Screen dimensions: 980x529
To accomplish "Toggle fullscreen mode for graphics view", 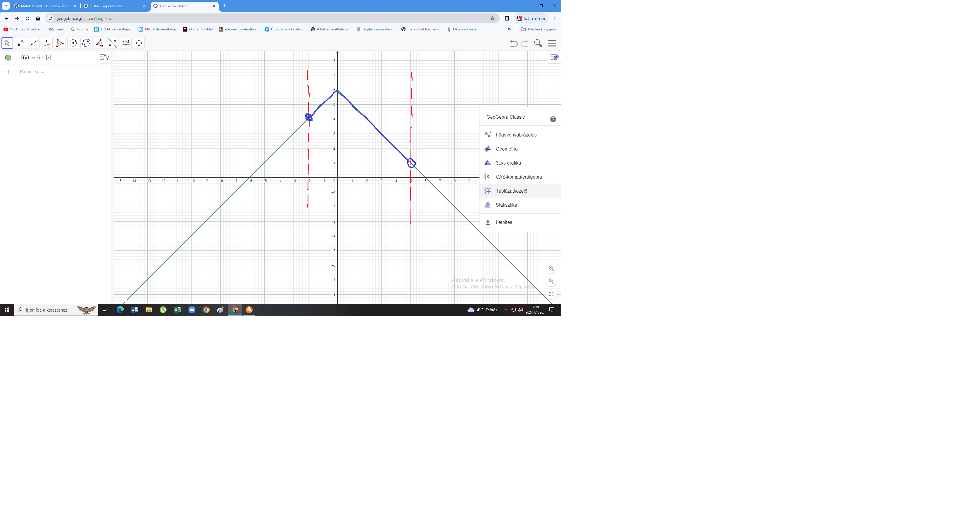I will 551,294.
